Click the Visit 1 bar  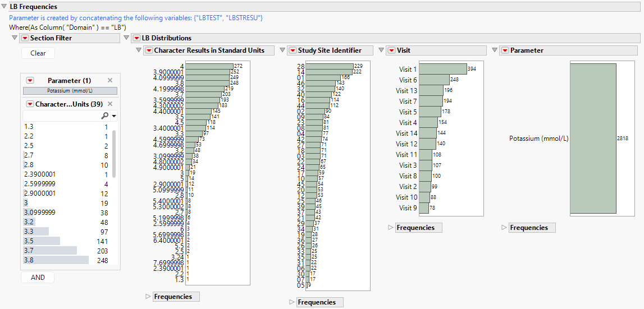443,69
